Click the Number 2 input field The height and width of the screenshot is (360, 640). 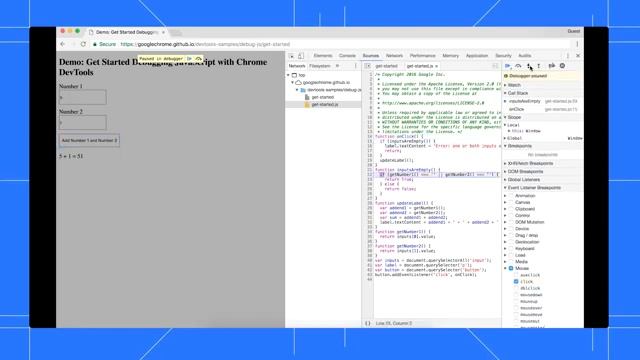pyautogui.click(x=83, y=122)
